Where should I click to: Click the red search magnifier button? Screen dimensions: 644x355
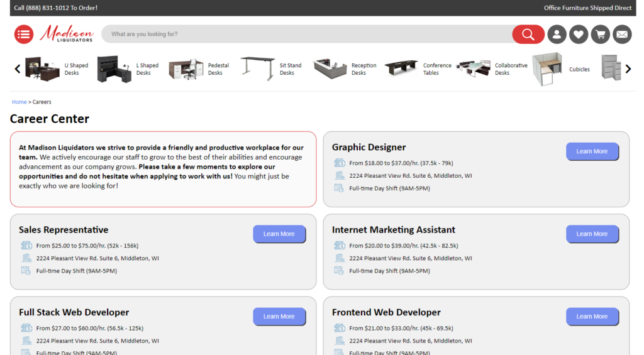pyautogui.click(x=528, y=34)
